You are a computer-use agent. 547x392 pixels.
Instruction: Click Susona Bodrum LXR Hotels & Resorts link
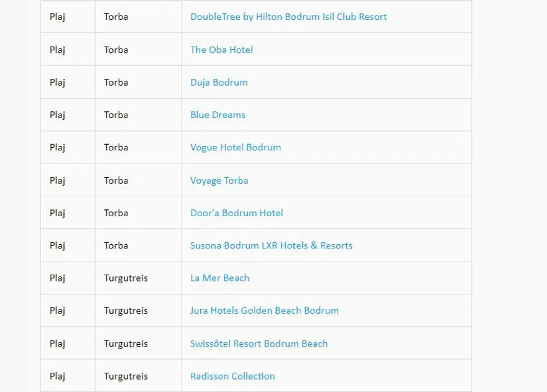pos(272,245)
